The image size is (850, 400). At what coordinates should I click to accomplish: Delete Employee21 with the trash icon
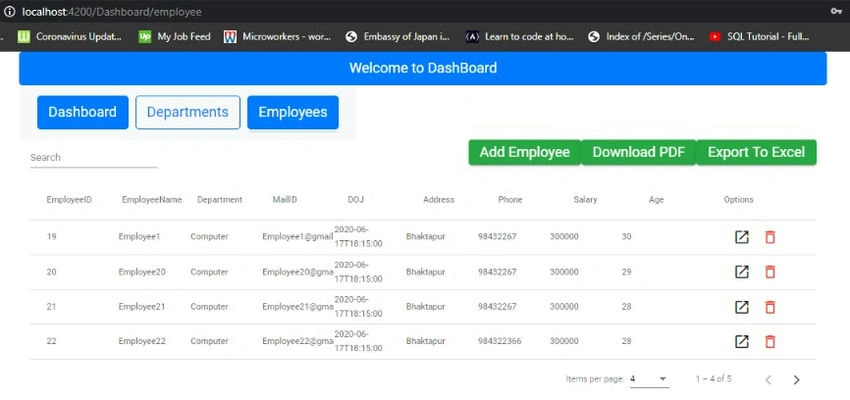(770, 307)
